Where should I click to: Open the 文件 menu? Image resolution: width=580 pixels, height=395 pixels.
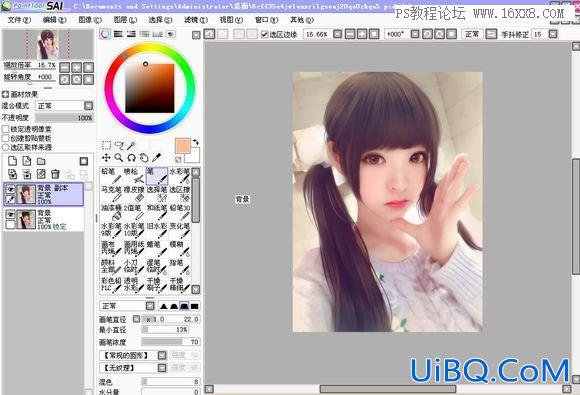tap(19, 20)
